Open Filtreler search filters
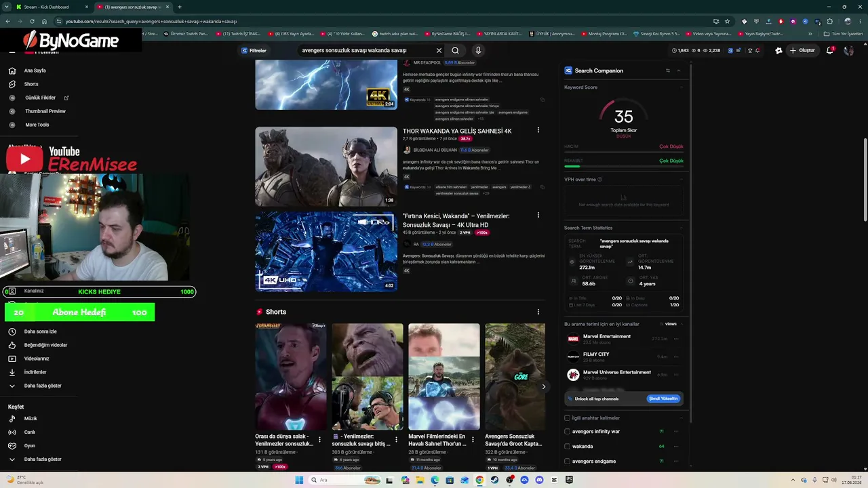The width and height of the screenshot is (868, 488). tap(254, 50)
